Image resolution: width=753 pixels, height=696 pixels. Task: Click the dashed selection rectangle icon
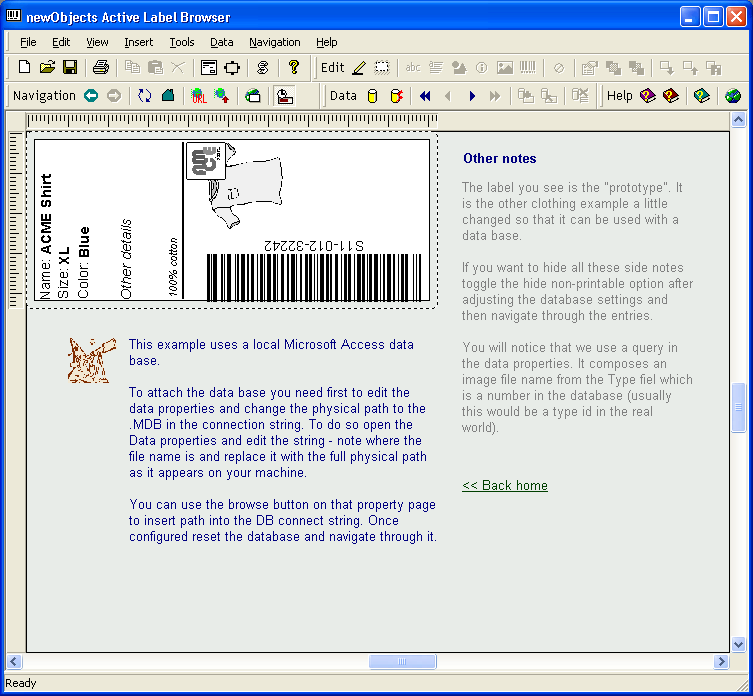point(382,68)
